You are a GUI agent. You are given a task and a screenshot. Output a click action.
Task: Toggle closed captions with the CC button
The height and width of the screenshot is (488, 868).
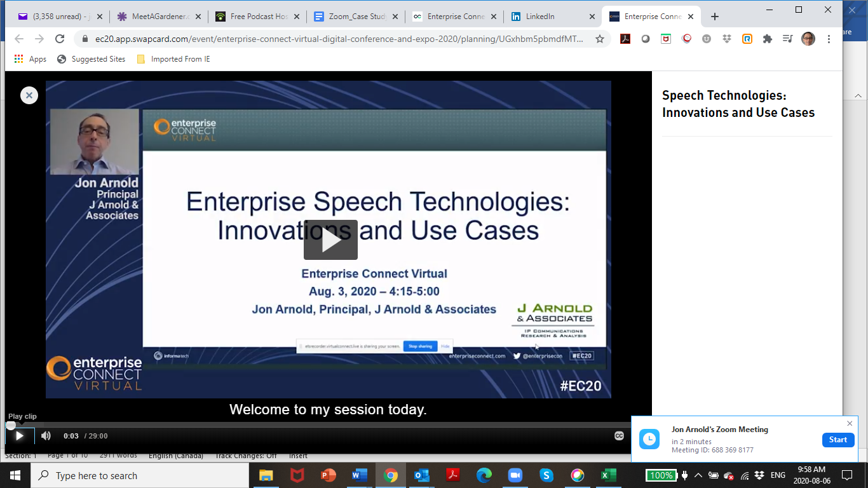tap(619, 436)
